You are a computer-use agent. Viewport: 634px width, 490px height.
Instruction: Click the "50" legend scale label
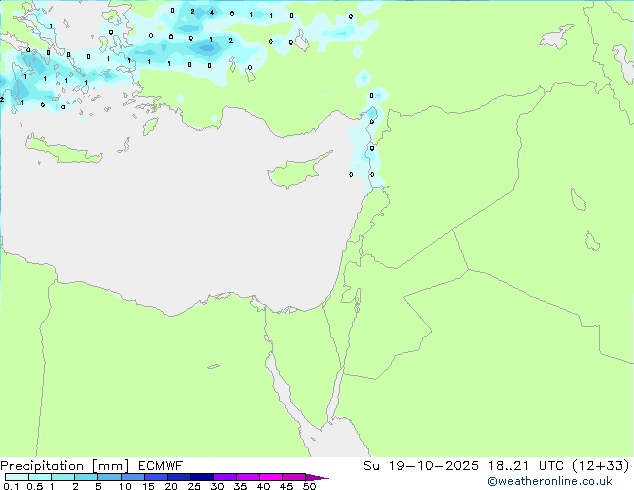309,486
